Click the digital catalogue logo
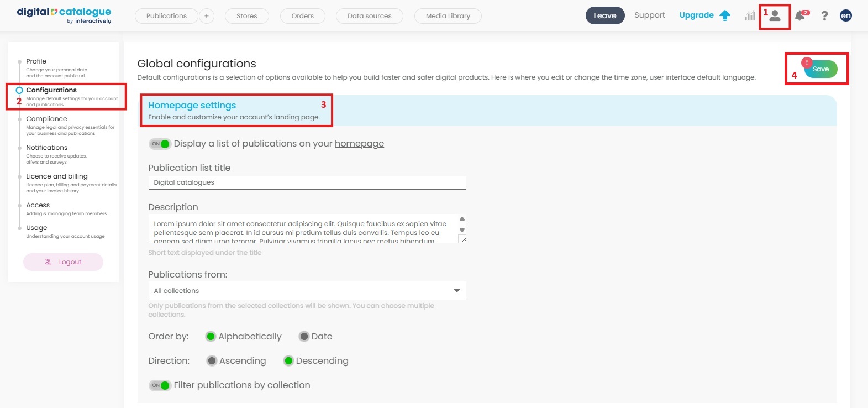 64,15
